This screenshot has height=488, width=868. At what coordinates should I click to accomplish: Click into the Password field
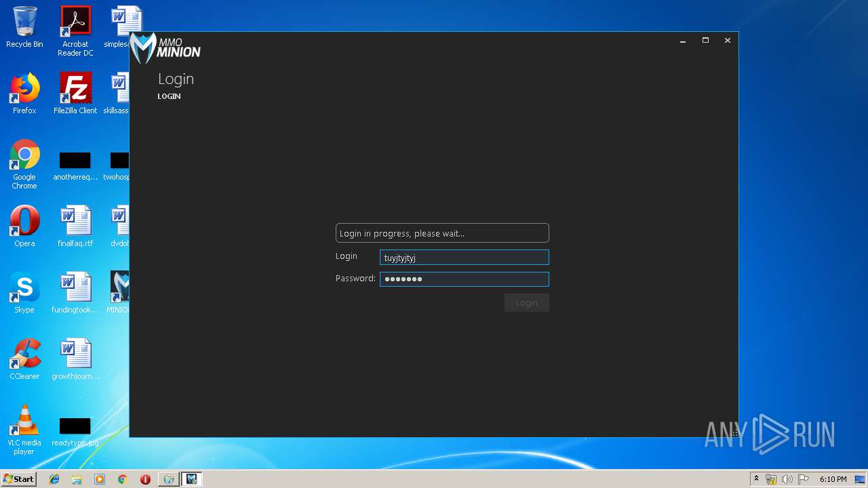click(x=465, y=279)
